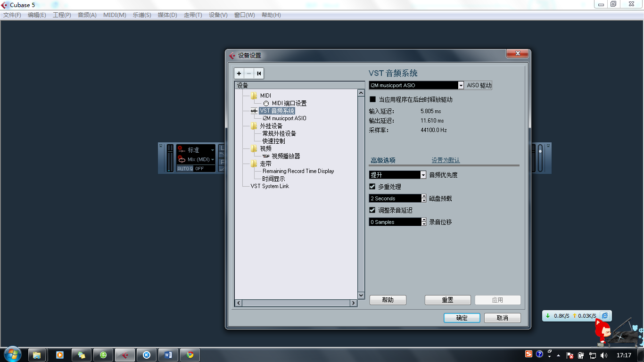The image size is (644, 362).
Task: Click the reset device list arrow icon
Action: [x=259, y=74]
